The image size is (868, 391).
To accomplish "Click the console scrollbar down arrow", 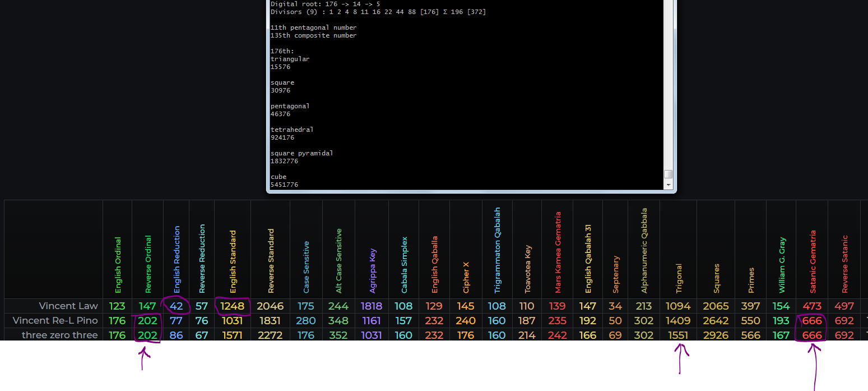I will 667,185.
